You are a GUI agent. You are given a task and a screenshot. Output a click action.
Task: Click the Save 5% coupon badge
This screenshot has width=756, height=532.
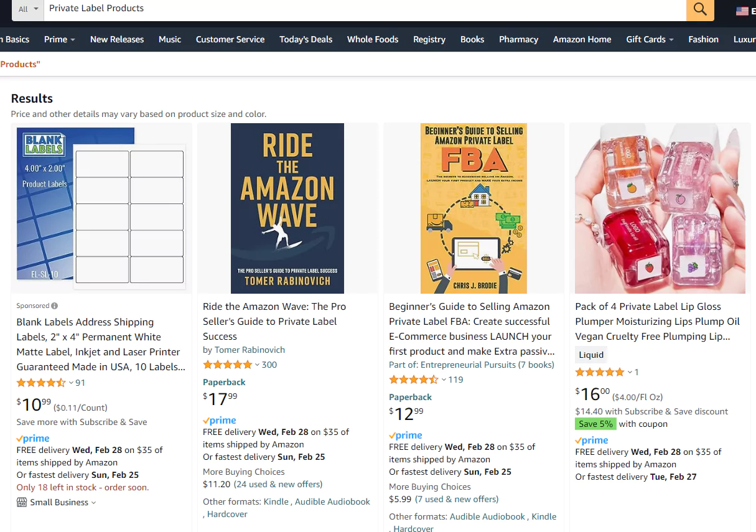595,424
